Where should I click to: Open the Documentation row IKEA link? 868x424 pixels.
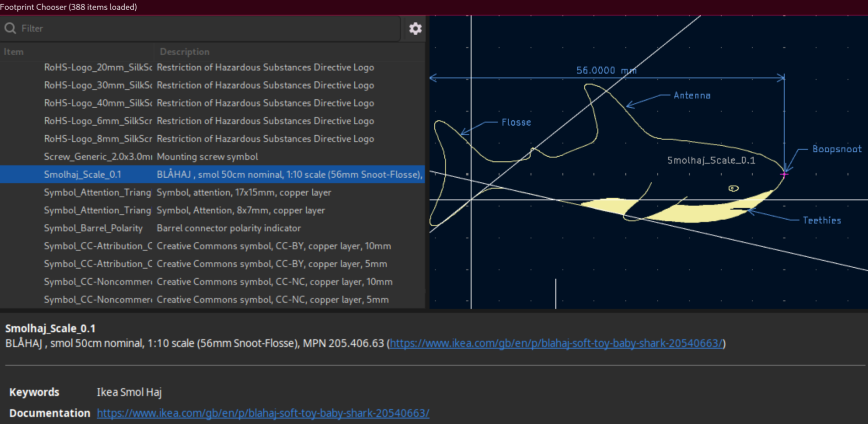point(263,413)
